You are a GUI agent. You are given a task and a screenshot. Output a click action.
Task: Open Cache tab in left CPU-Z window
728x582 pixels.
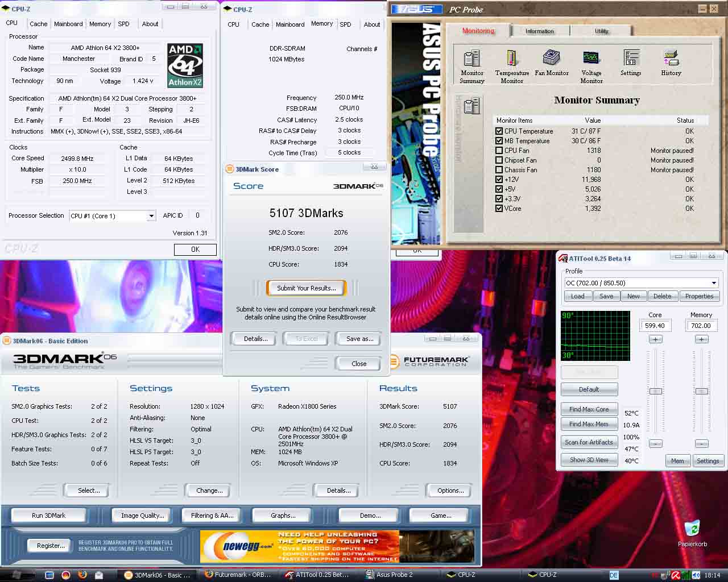pos(38,24)
